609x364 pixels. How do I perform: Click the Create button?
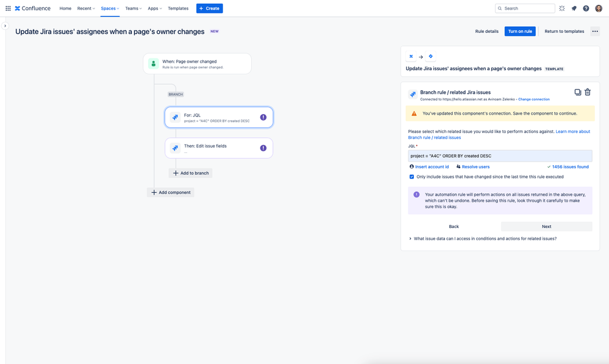coord(209,8)
